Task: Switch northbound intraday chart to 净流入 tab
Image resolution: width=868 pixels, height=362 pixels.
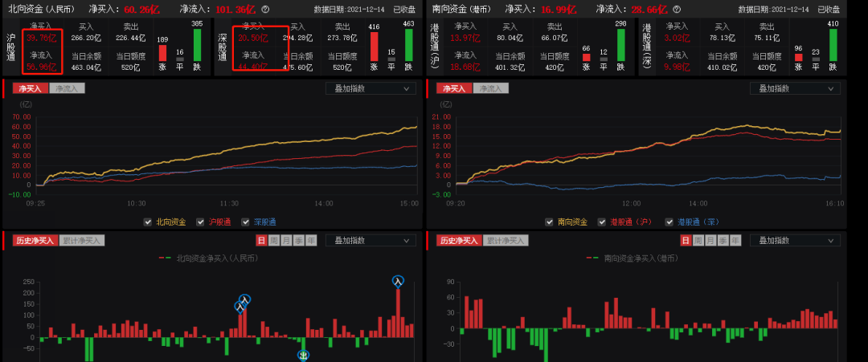Action: tap(66, 88)
